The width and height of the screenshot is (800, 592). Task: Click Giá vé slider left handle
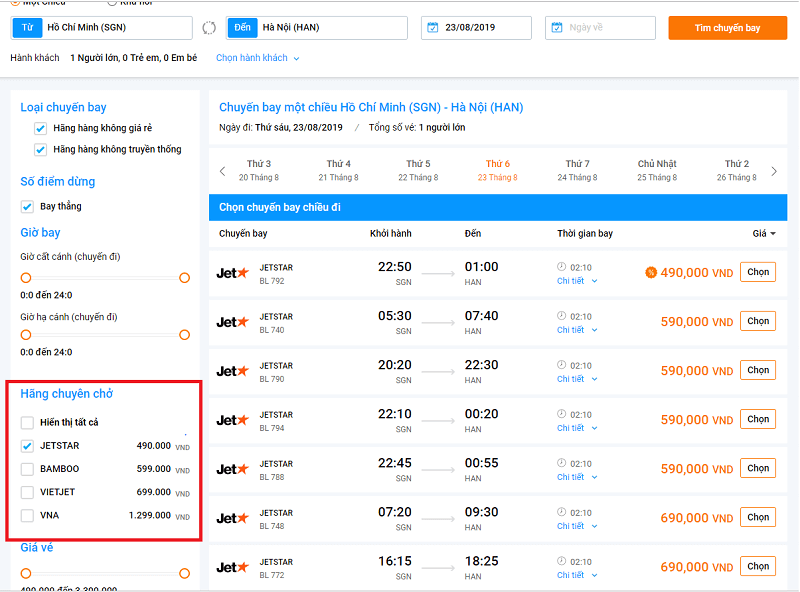(26, 574)
